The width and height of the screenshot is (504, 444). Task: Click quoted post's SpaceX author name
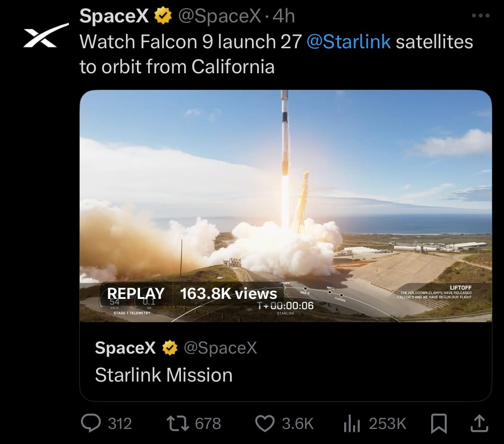pyautogui.click(x=125, y=348)
